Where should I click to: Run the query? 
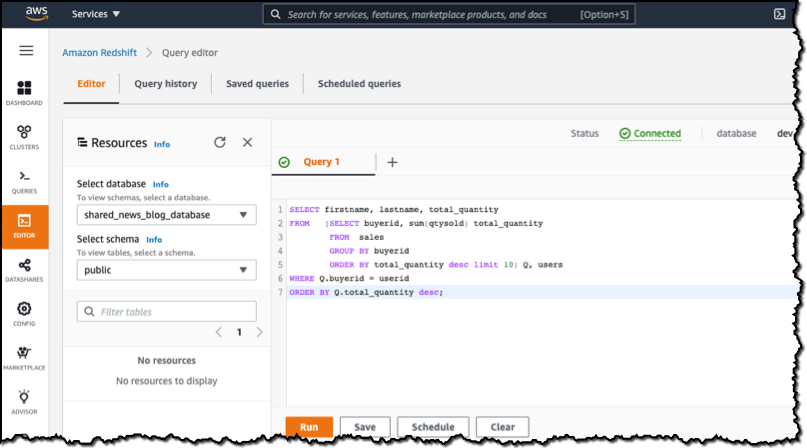click(309, 427)
